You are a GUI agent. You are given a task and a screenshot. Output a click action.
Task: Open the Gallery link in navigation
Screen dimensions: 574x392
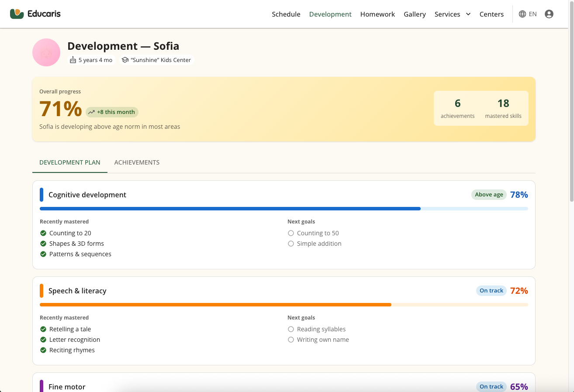coord(415,14)
